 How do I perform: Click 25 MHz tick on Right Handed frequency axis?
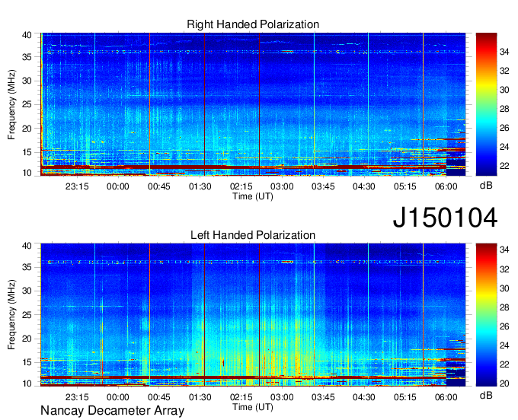[27, 104]
